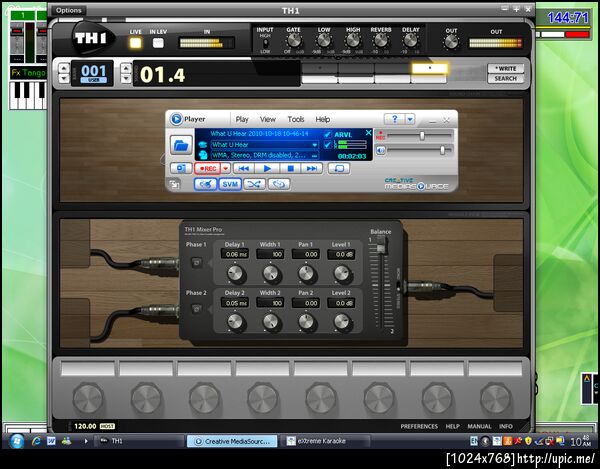Launch Internet Explorer from quick launch
Image resolution: width=600 pixels, height=469 pixels.
coord(36,441)
